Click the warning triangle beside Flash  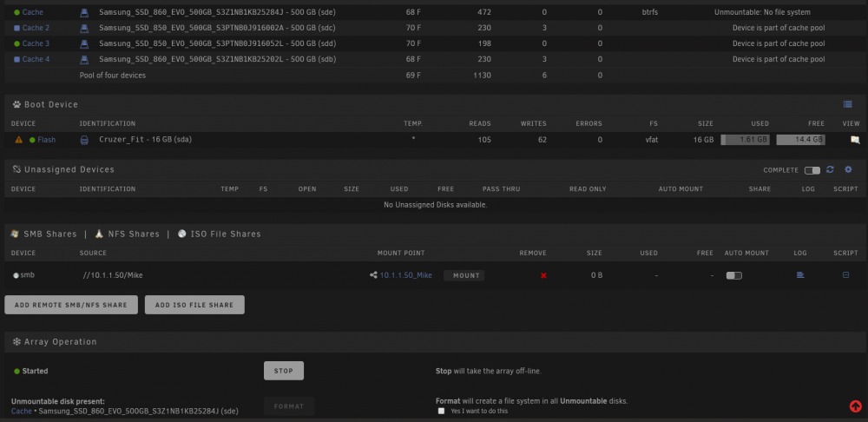(x=19, y=140)
